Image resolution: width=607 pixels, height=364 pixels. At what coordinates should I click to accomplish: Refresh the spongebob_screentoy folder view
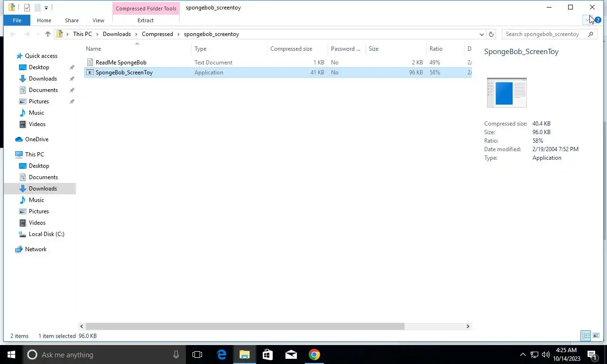491,34
